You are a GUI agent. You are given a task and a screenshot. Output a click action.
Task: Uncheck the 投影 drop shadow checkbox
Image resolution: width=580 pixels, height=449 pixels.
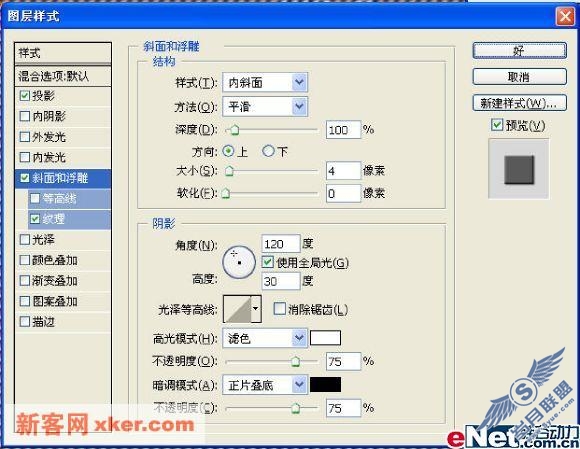coord(25,96)
